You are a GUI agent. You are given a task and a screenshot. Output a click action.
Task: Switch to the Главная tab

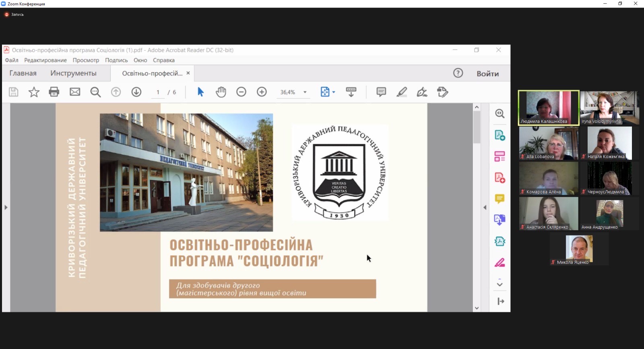(x=23, y=73)
